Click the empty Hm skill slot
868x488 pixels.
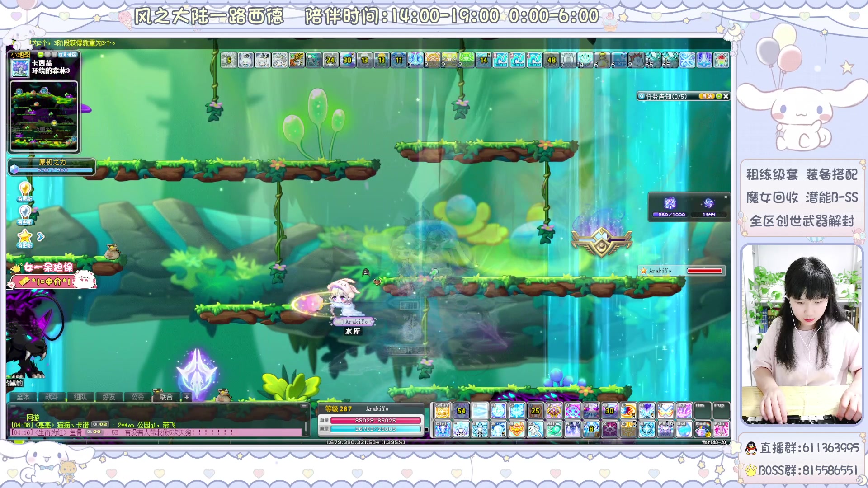[702, 411]
